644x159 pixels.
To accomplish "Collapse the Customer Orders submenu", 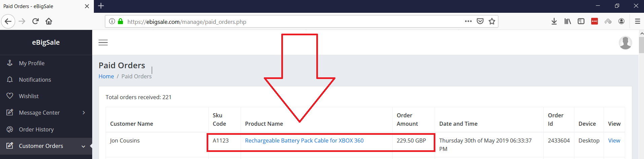I will [x=46, y=146].
